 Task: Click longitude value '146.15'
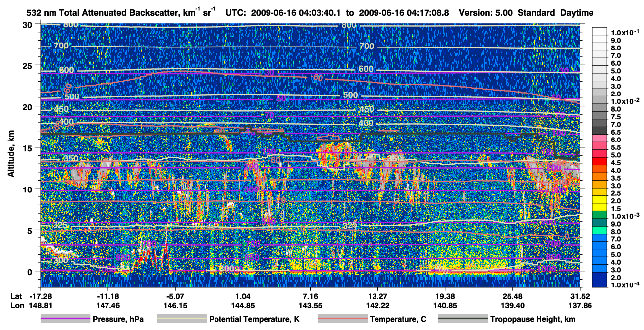coord(175,306)
